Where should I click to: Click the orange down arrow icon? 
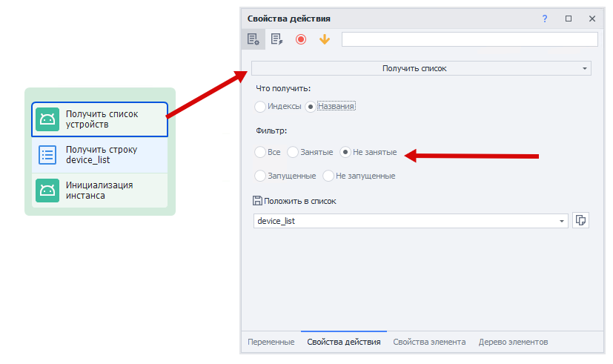point(324,39)
